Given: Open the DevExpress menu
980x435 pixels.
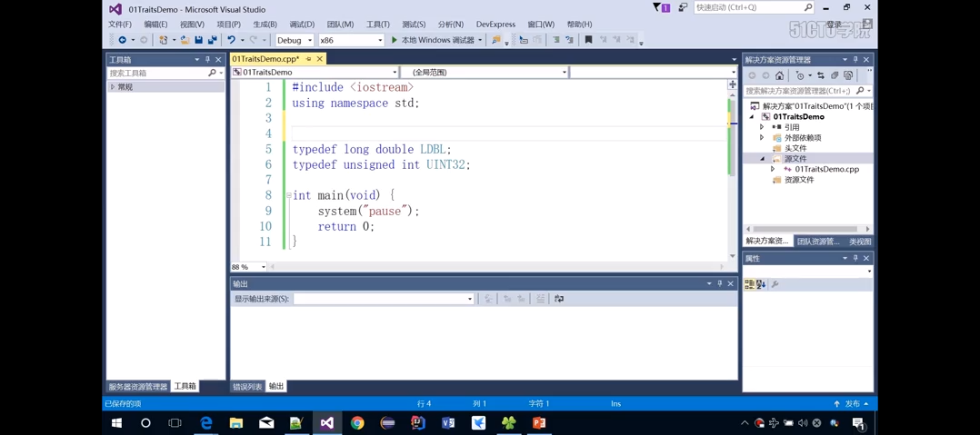Looking at the screenshot, I should (x=495, y=25).
